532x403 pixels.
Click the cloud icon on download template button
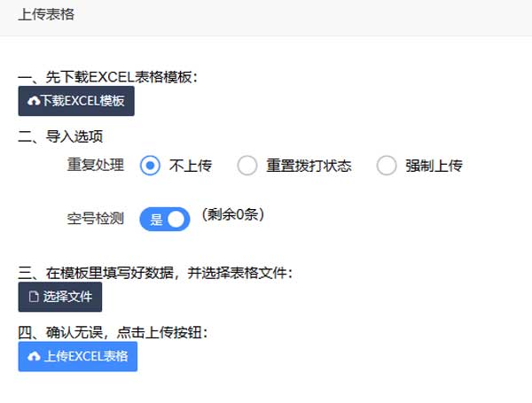(34, 102)
